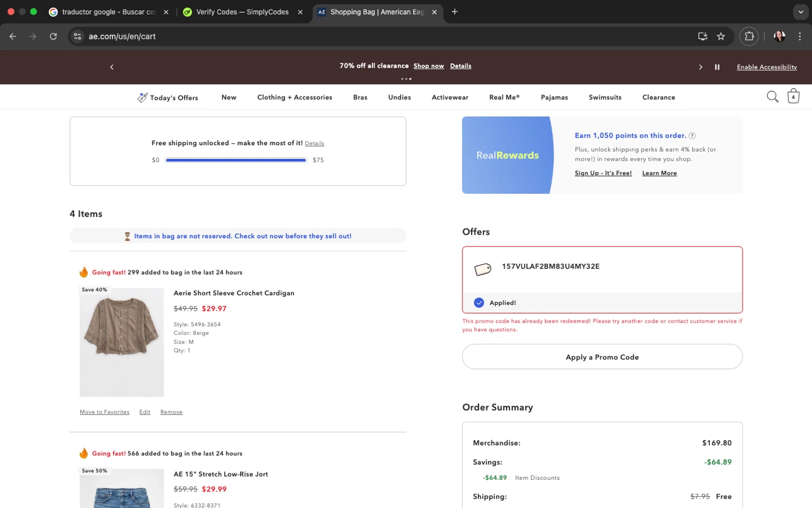Image resolution: width=812 pixels, height=508 pixels.
Task: Open the Clearance menu
Action: (x=659, y=97)
